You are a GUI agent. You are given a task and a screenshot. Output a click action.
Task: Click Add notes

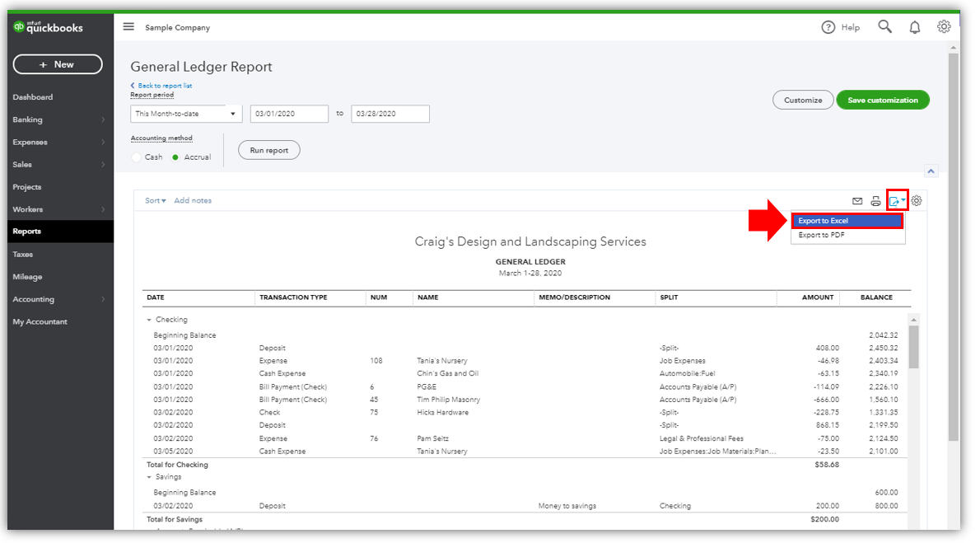194,201
